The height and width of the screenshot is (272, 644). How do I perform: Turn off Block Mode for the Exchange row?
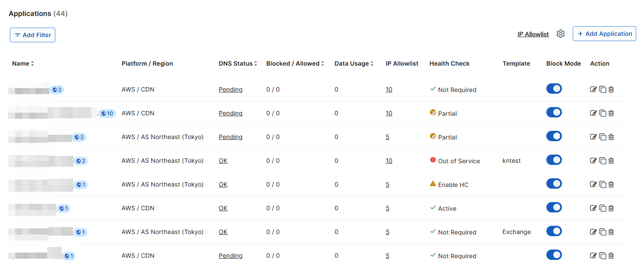554,231
